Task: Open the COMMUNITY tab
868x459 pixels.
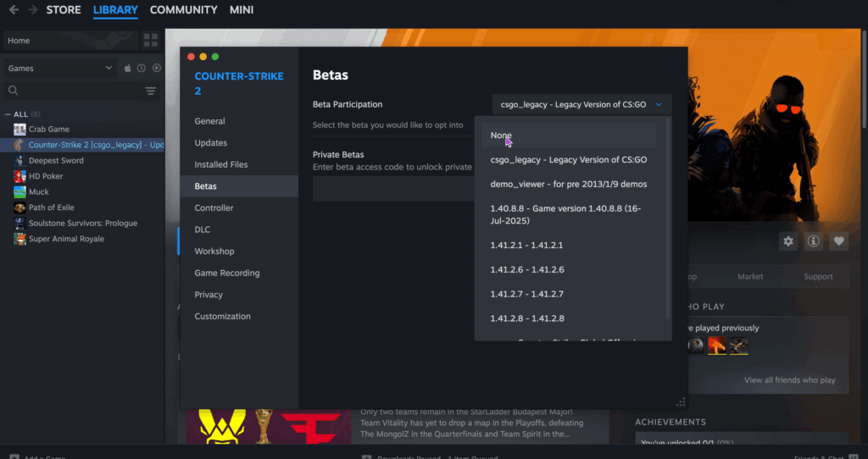Action: [x=184, y=10]
